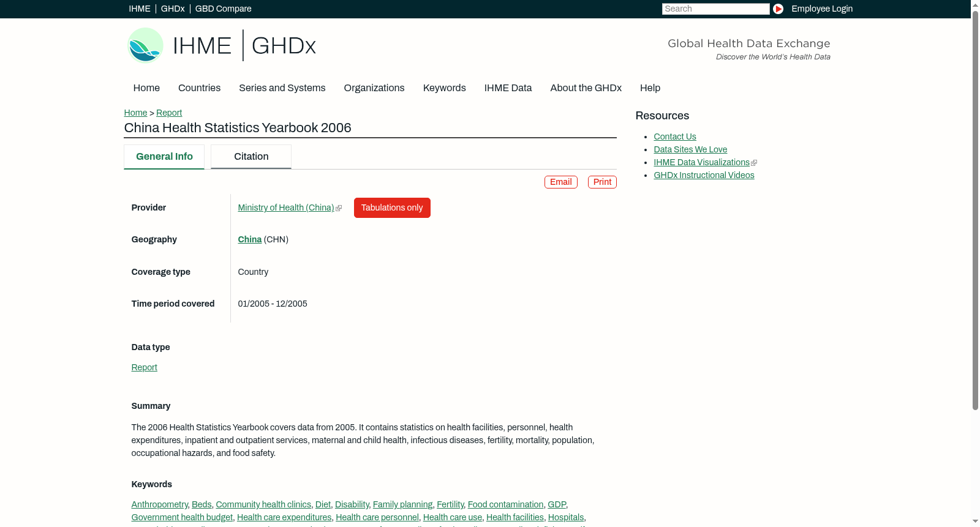Screen dimensions: 980x527
Task: Open the Countries menu item
Action: pyautogui.click(x=199, y=88)
